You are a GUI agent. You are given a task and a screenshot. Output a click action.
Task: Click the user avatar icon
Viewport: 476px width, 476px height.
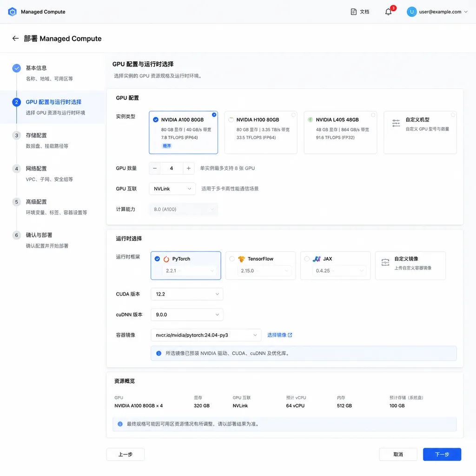(412, 12)
